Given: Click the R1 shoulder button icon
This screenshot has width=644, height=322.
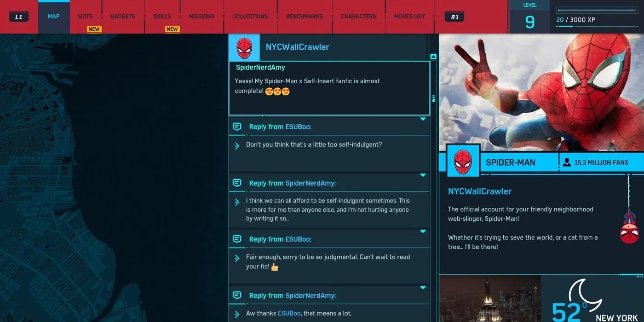Looking at the screenshot, I should (x=454, y=17).
